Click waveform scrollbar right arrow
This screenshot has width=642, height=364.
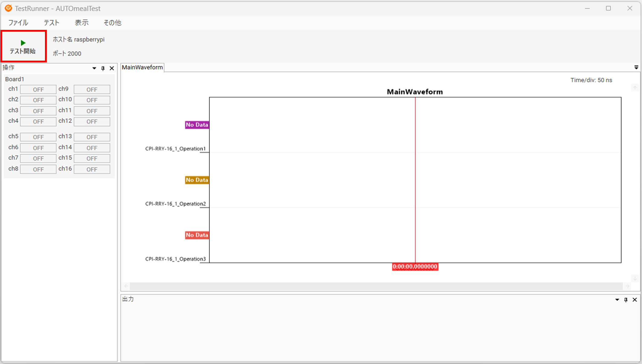(x=628, y=286)
